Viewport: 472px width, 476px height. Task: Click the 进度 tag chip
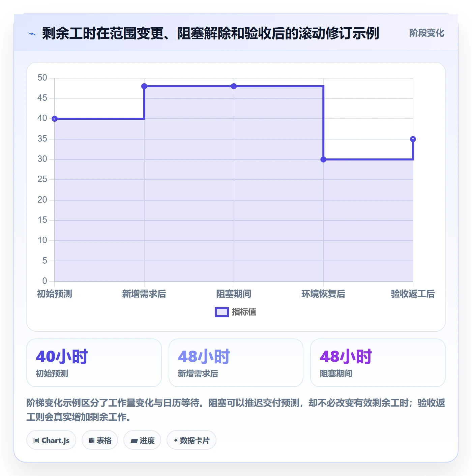point(142,440)
